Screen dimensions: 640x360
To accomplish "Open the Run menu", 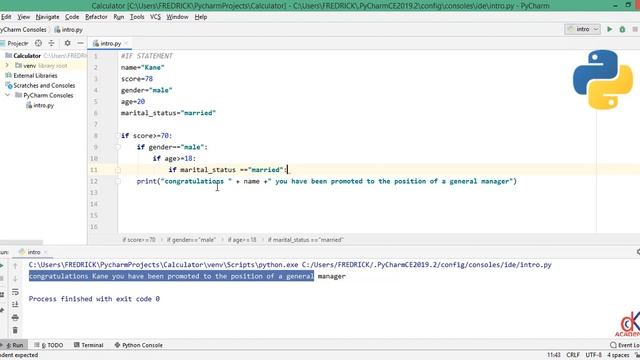I will (118, 17).
